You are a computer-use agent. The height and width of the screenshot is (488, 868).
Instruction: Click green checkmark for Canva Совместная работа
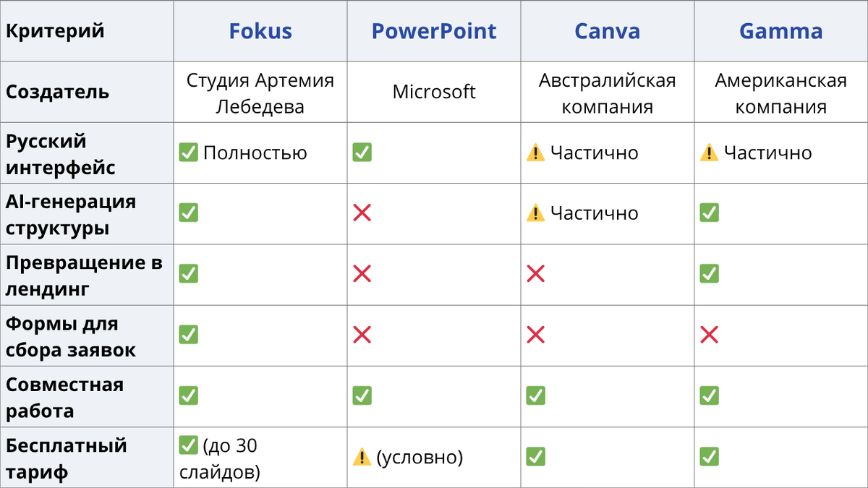coord(535,395)
